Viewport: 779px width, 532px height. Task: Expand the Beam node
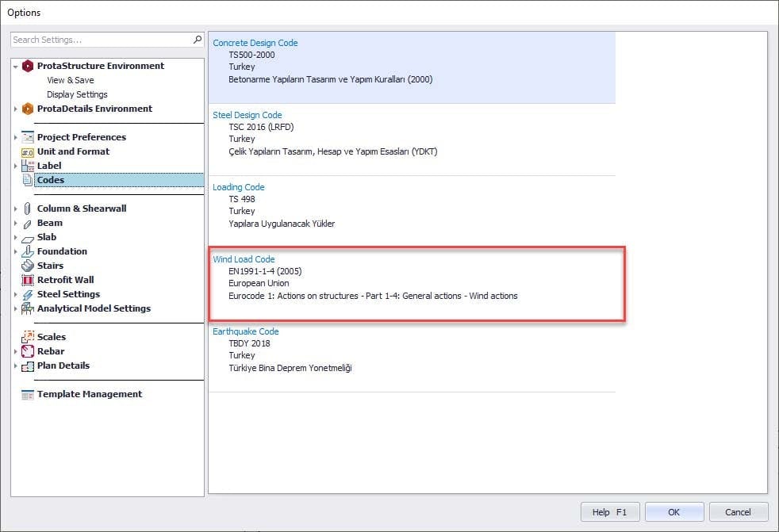click(15, 223)
